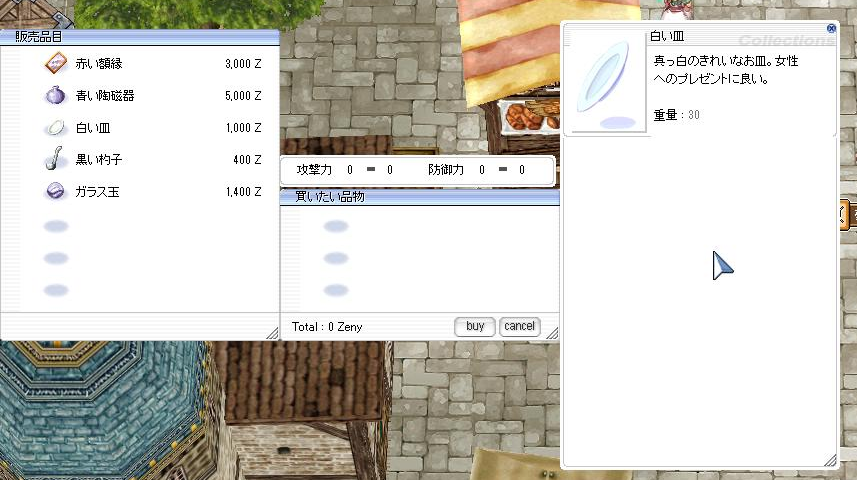Viewport: 857px width, 480px height.
Task: Click the 攻撃力 attack stat label
Action: click(314, 170)
